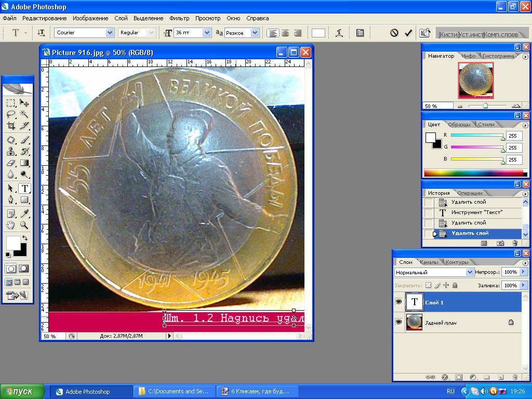Commit text edit with the checkmark
The height and width of the screenshot is (399, 532).
click(x=408, y=33)
